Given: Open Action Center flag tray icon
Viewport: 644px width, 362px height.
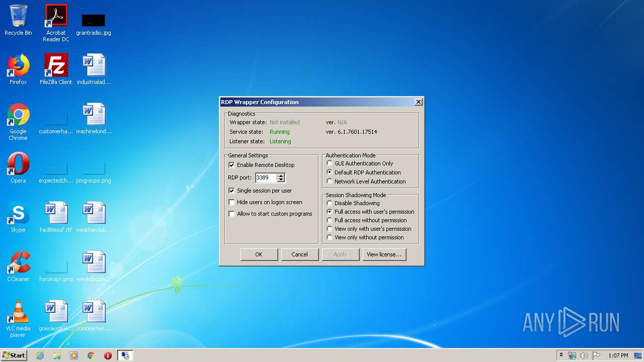Looking at the screenshot, I should [x=596, y=355].
